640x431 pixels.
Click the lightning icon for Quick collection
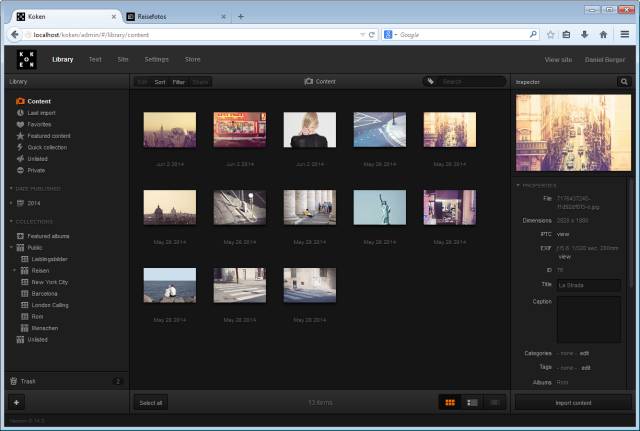(20, 147)
